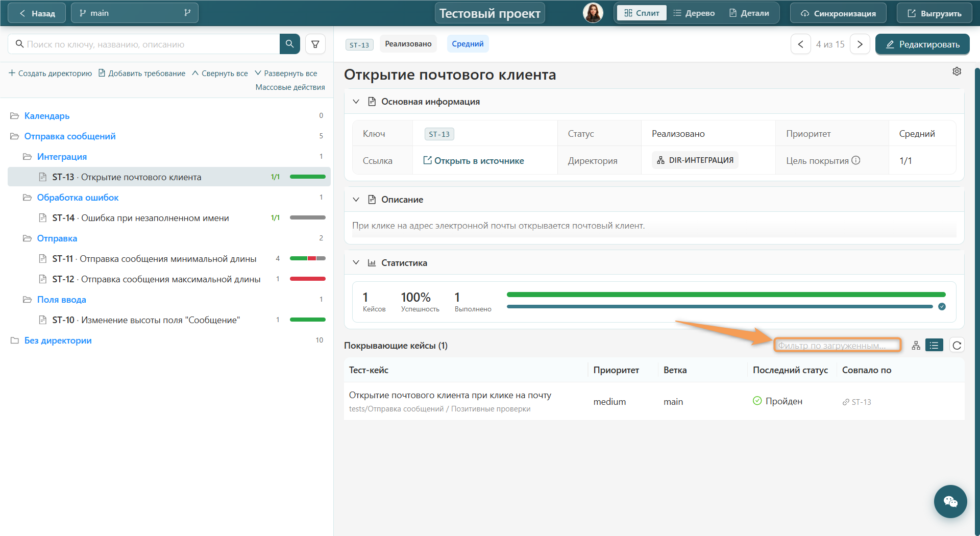Image resolution: width=980 pixels, height=536 pixels.
Task: Click the user avatar
Action: point(593,13)
